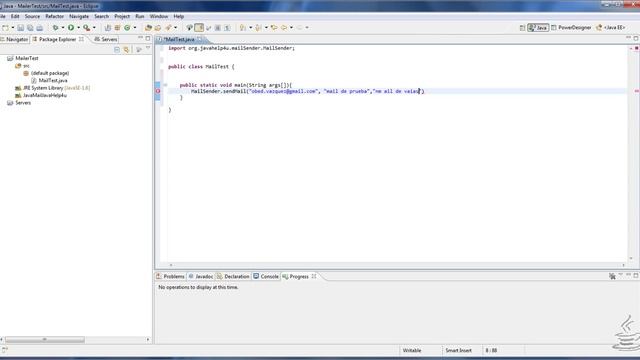Open External Tools dropdown arrow

[x=94, y=27]
